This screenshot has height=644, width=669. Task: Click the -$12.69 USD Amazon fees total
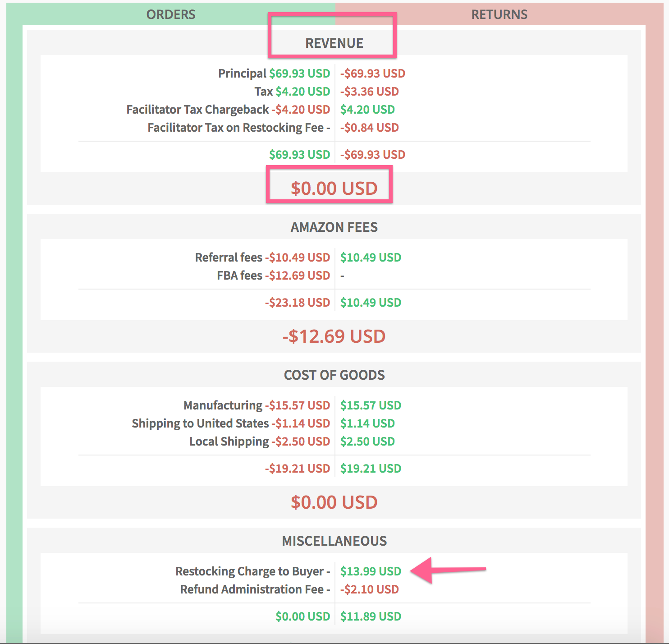[334, 336]
